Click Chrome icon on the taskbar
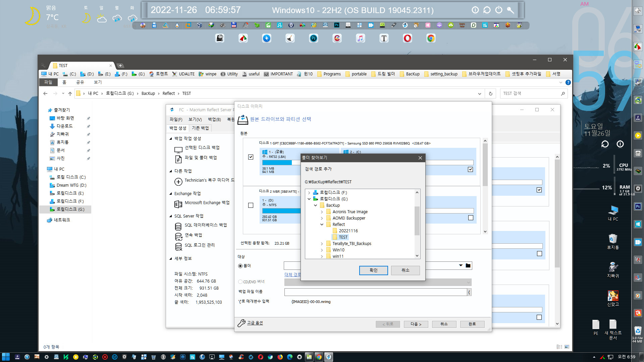Image resolution: width=644 pixels, height=362 pixels. tap(319, 357)
